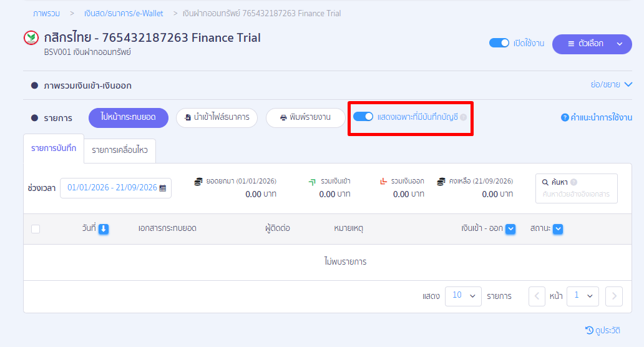Screen dimensions: 644x347
Task: Expand the ย่อ/ขยาย overview section
Action: click(x=611, y=85)
